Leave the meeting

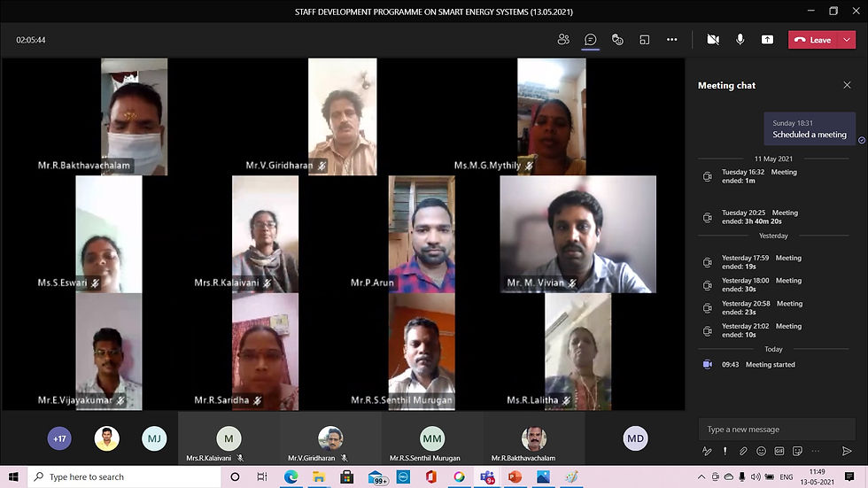pyautogui.click(x=813, y=40)
